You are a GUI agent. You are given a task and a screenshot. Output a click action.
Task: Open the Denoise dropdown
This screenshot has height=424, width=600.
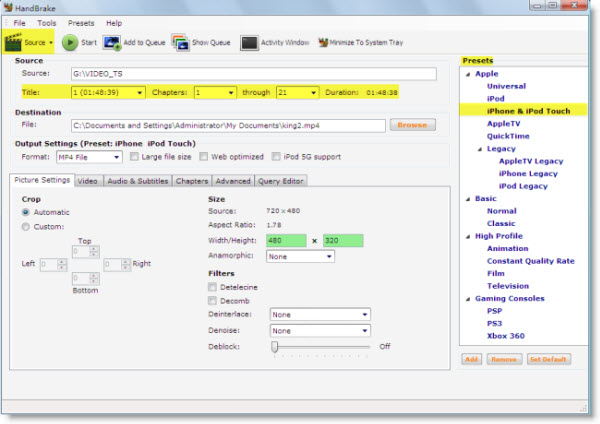pyautogui.click(x=320, y=331)
